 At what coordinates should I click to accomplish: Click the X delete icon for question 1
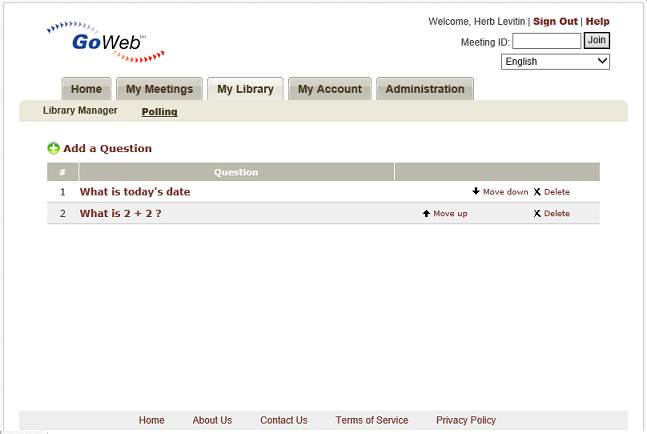537,192
